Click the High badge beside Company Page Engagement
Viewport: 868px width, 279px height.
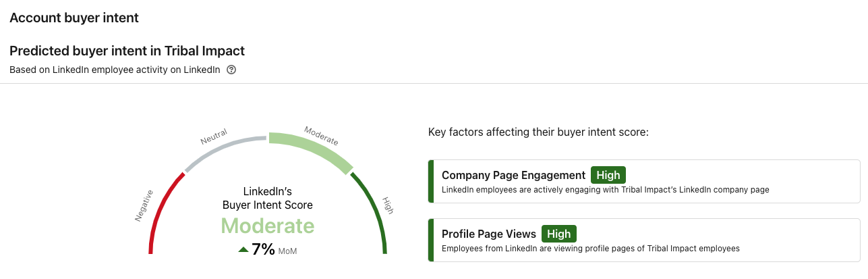point(608,175)
